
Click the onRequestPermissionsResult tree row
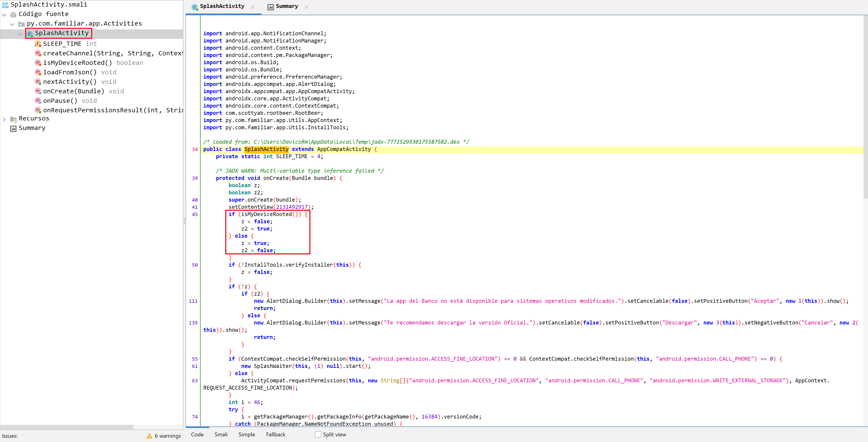(x=113, y=110)
